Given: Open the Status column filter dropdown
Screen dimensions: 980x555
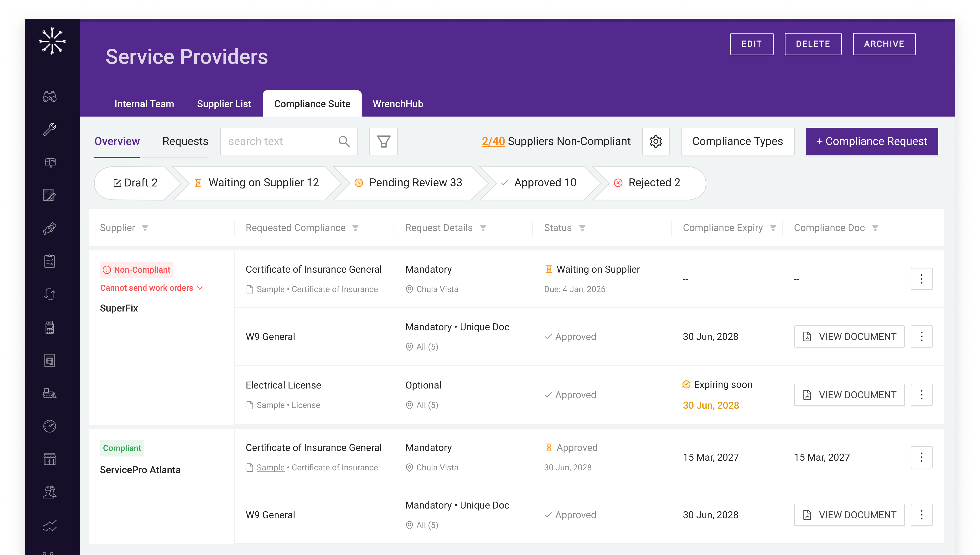Looking at the screenshot, I should (582, 228).
